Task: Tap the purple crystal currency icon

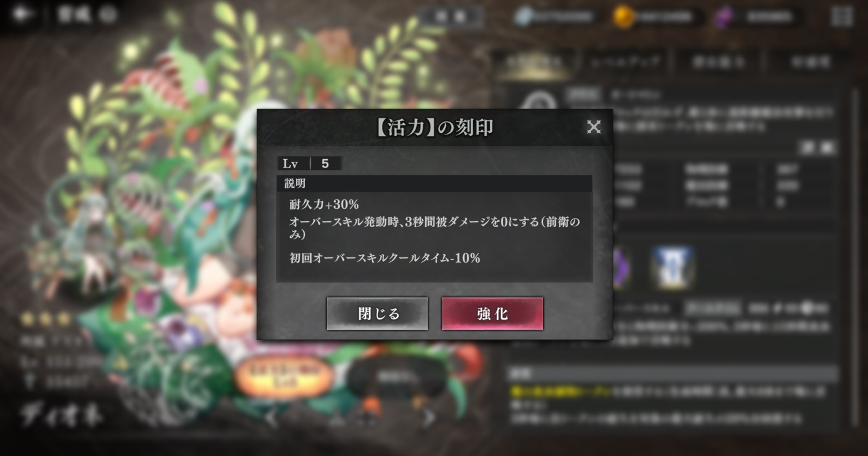Action: point(724,17)
